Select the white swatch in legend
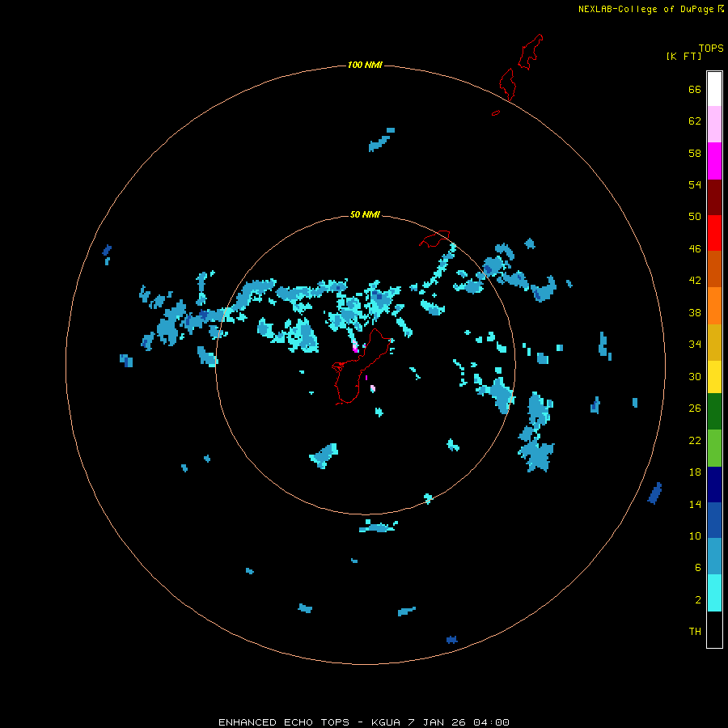The height and width of the screenshot is (728, 728). click(714, 89)
